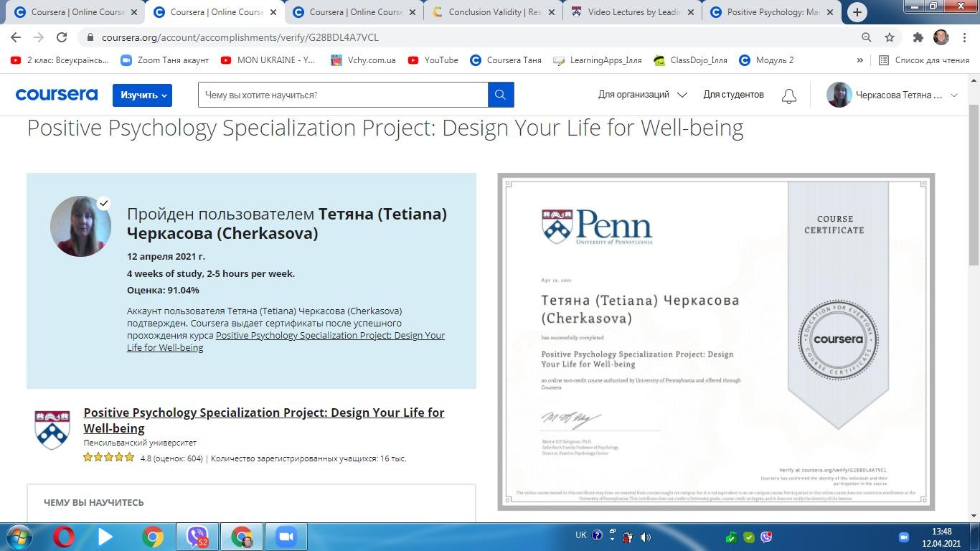Click the Оценка: 91.04% text

(163, 291)
